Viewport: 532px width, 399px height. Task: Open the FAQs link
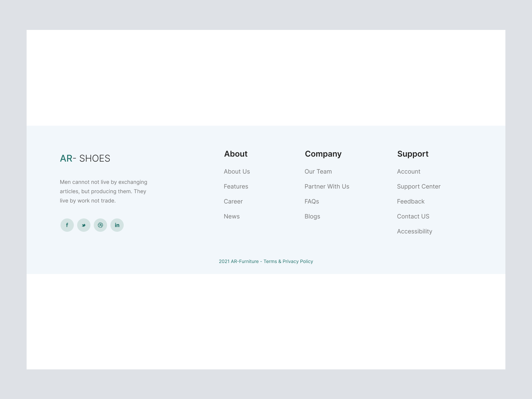[312, 201]
